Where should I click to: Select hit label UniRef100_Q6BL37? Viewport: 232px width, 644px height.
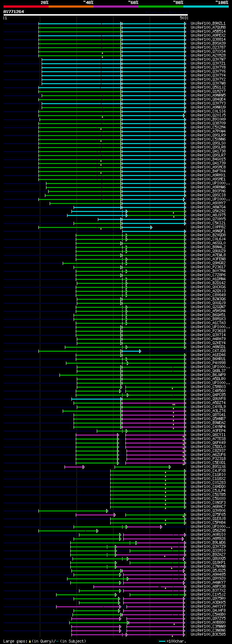pyautogui.click(x=208, y=371)
